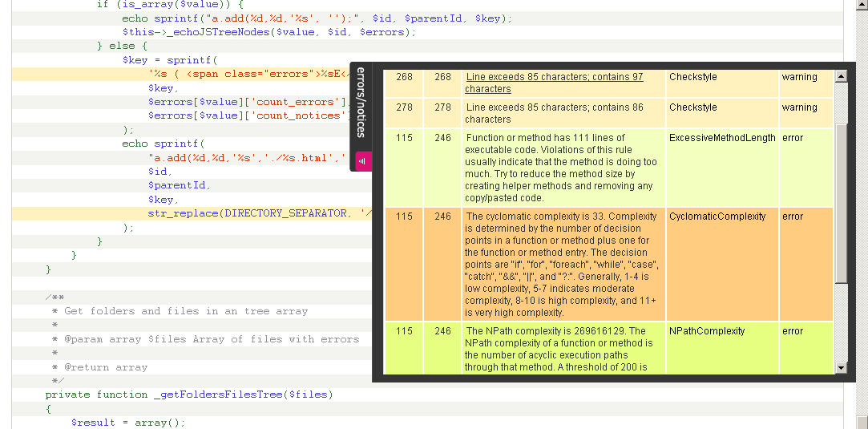The image size is (868, 429).
Task: Click the '$result = array();' code line
Action: coord(128,423)
